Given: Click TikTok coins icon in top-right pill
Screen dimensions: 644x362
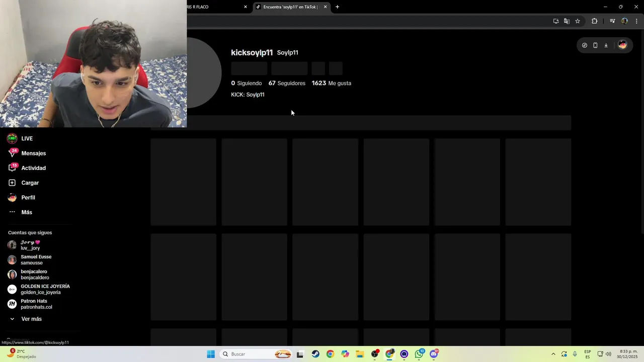Looking at the screenshot, I should pos(584,45).
